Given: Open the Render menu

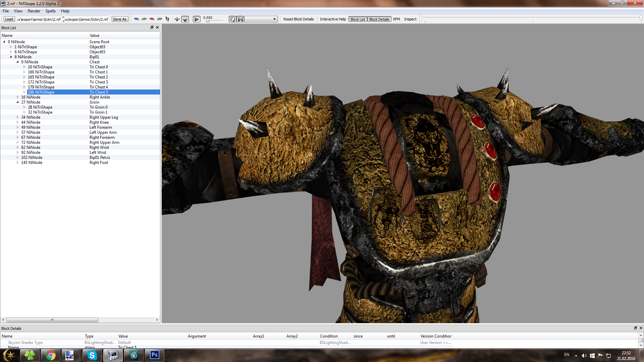Looking at the screenshot, I should tap(34, 11).
